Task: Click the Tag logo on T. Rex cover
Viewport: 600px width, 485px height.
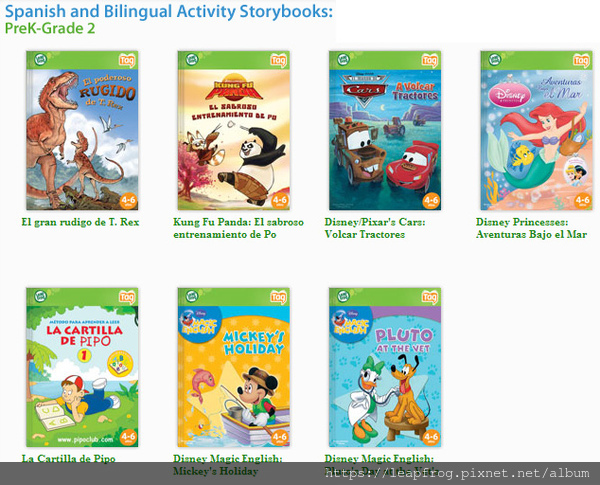Action: tap(127, 60)
